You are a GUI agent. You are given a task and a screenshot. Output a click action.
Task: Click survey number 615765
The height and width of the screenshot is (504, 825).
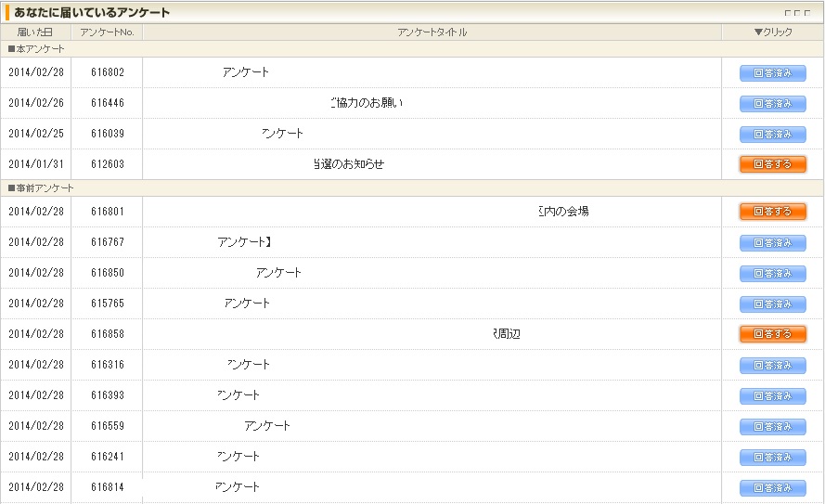108,303
